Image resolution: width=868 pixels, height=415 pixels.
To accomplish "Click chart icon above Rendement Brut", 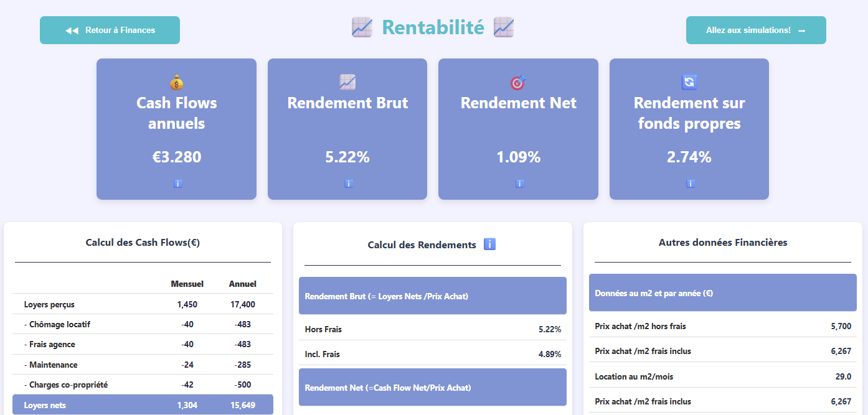I will (347, 82).
